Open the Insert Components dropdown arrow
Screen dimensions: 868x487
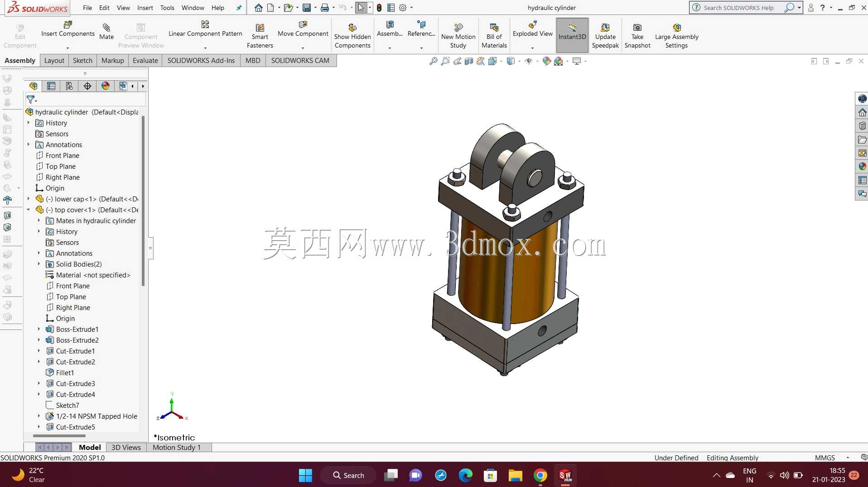point(68,48)
